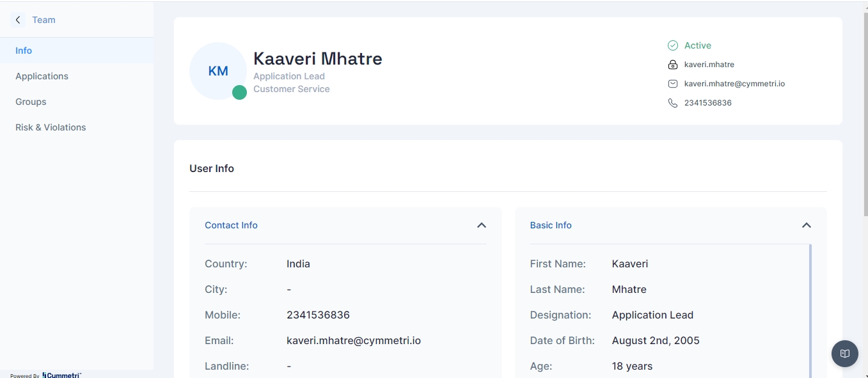The width and height of the screenshot is (868, 378).
Task: Click the lock icon beside kaveri.mhatre username
Action: [672, 65]
